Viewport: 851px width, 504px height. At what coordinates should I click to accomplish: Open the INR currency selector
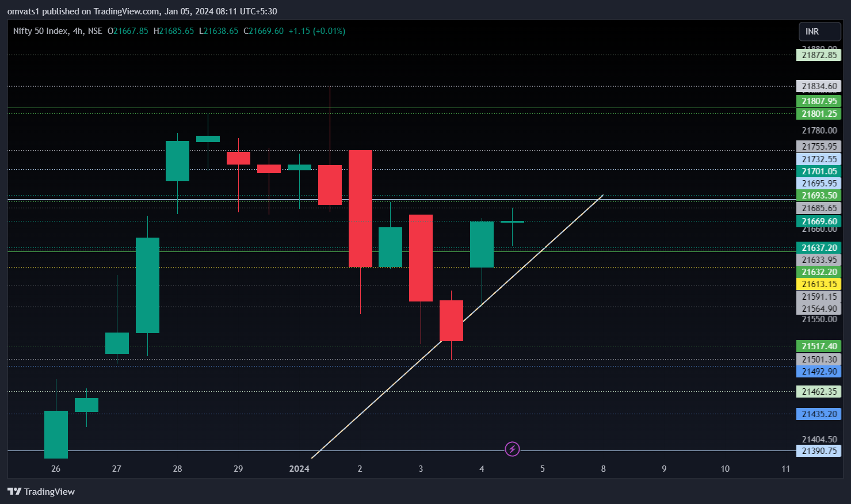[x=820, y=32]
